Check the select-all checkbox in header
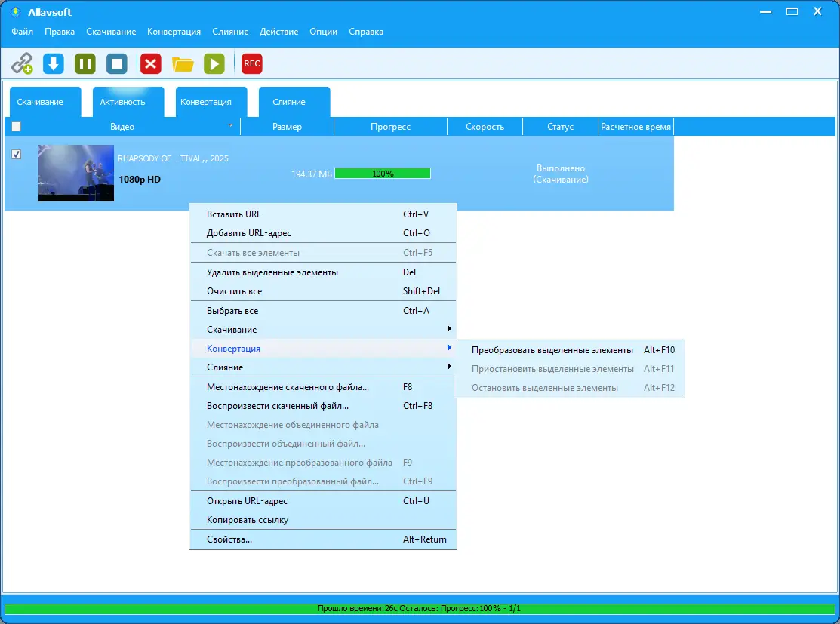This screenshot has width=840, height=624. pos(16,126)
